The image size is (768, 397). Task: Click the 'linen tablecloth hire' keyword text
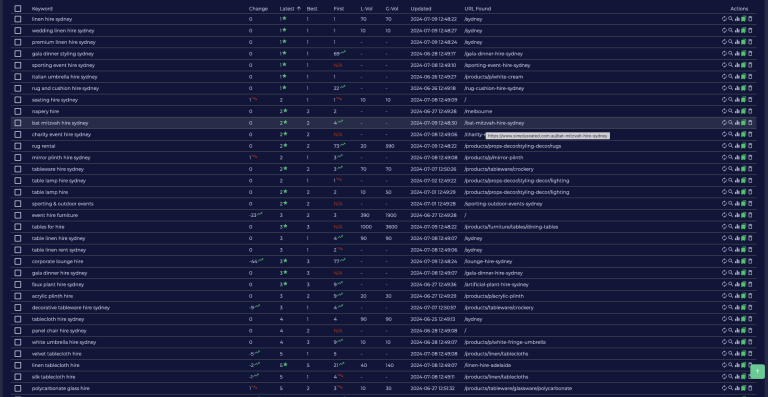[x=55, y=365]
